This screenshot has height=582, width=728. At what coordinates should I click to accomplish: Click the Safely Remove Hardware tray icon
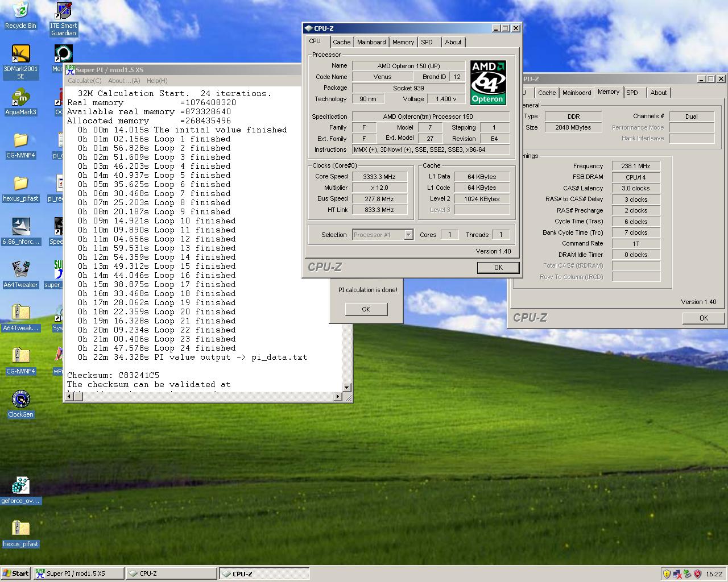pos(687,574)
